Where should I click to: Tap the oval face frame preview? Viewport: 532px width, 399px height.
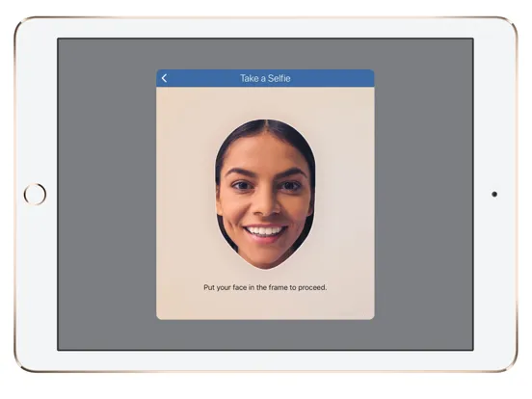265,194
